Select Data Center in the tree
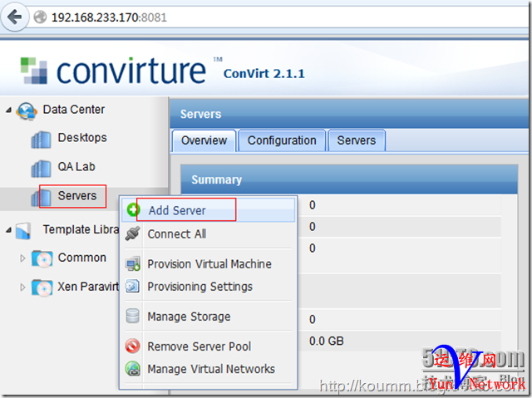532x398 pixels. [x=74, y=110]
